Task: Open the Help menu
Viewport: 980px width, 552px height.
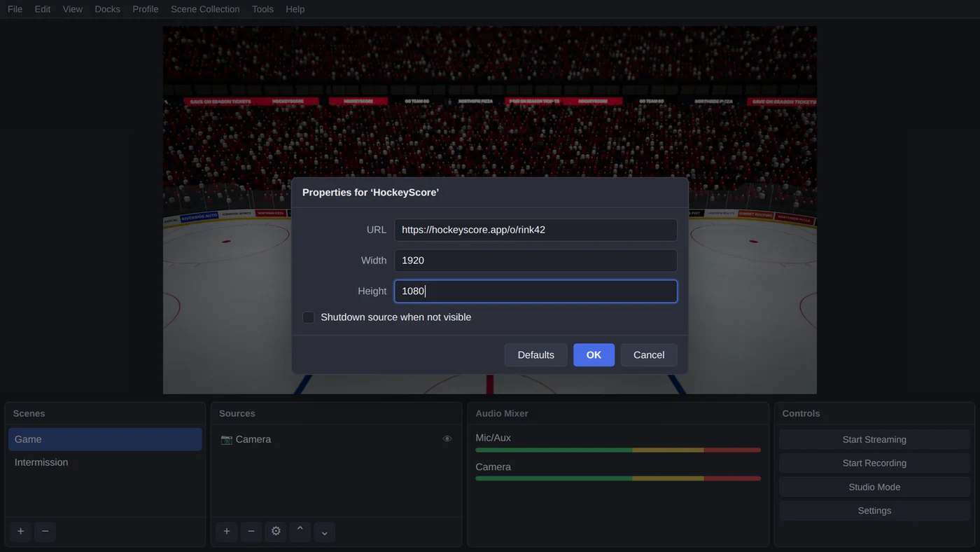Action: click(x=295, y=9)
